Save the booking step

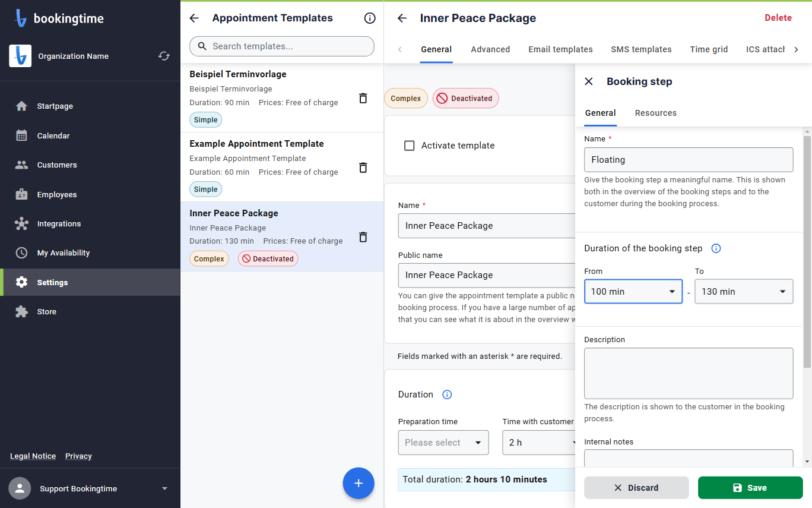pos(750,488)
